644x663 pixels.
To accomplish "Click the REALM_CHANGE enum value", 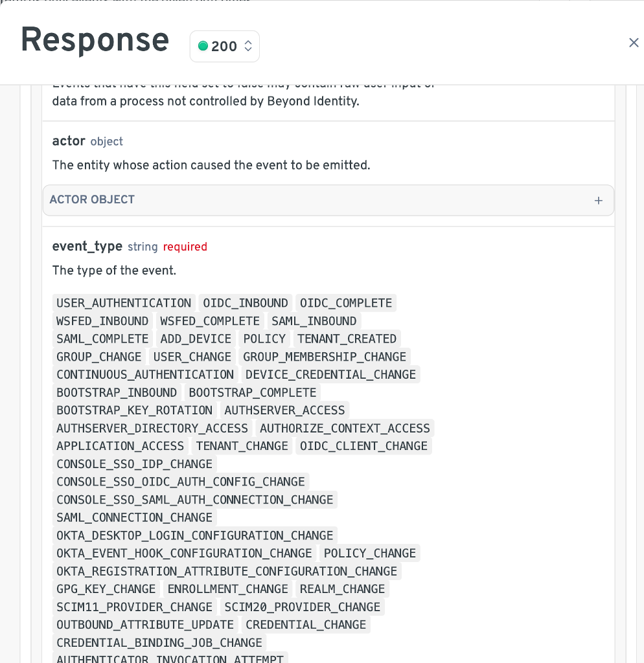I will [342, 589].
